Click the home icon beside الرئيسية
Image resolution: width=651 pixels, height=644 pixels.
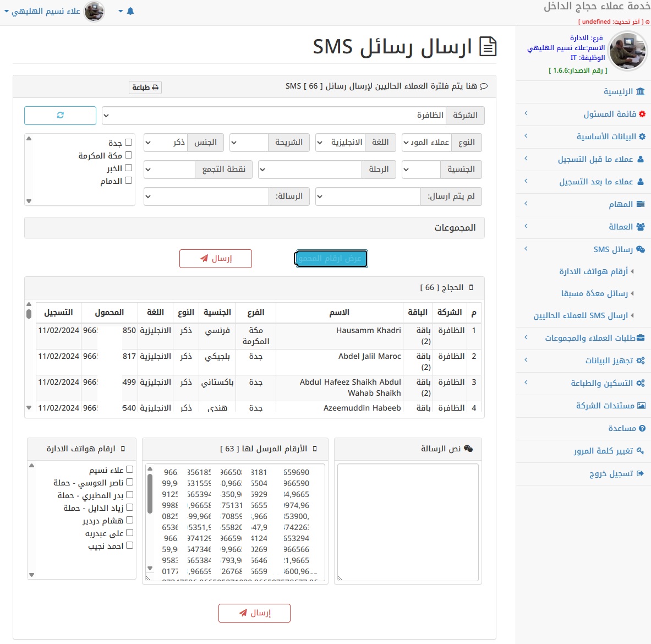pos(640,91)
